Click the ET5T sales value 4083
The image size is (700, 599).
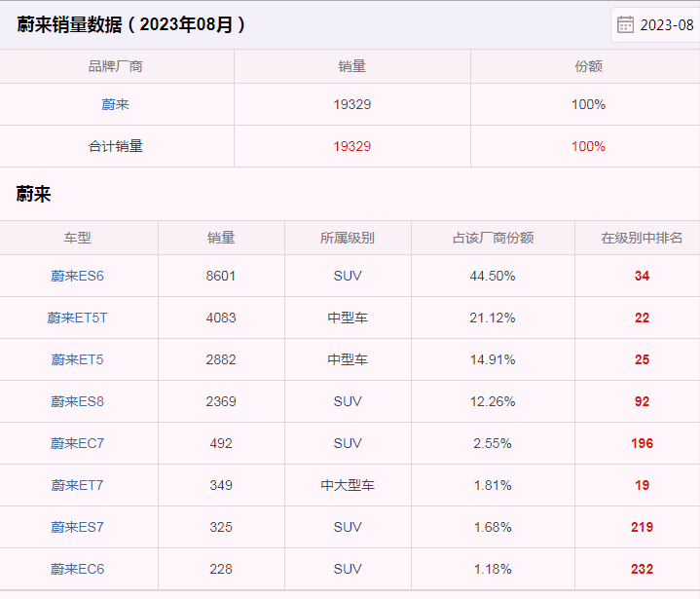[221, 318]
